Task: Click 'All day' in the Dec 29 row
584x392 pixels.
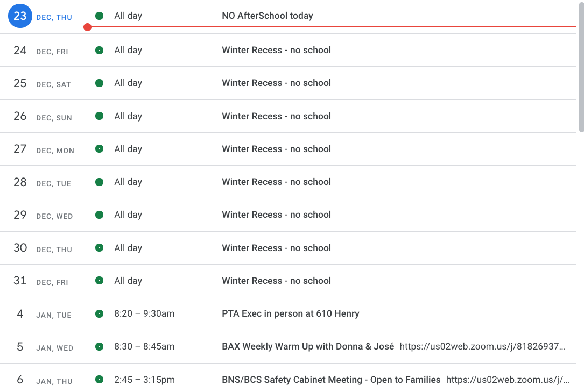Action: pyautogui.click(x=128, y=215)
